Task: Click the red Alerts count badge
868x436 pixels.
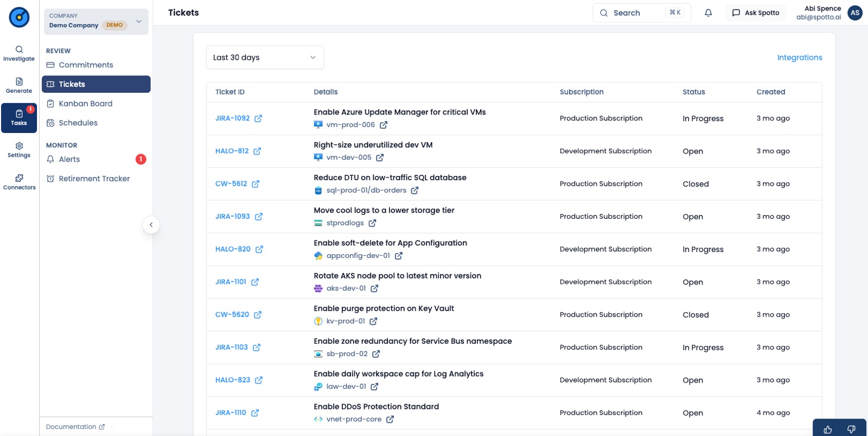Action: click(x=141, y=159)
